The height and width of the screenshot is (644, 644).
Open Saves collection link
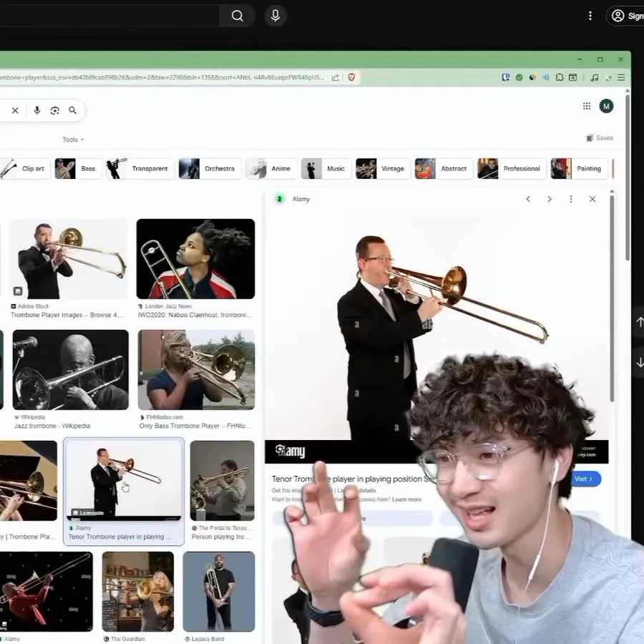[x=600, y=138]
